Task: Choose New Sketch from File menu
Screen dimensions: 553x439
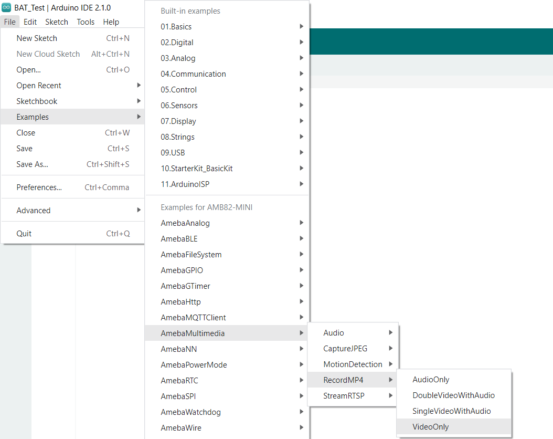Action: click(x=73, y=38)
